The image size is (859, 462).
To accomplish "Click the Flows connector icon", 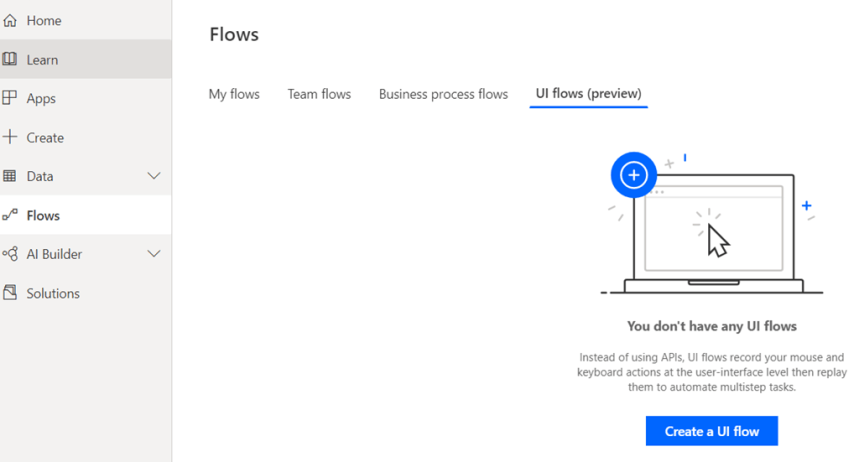I will 10,215.
